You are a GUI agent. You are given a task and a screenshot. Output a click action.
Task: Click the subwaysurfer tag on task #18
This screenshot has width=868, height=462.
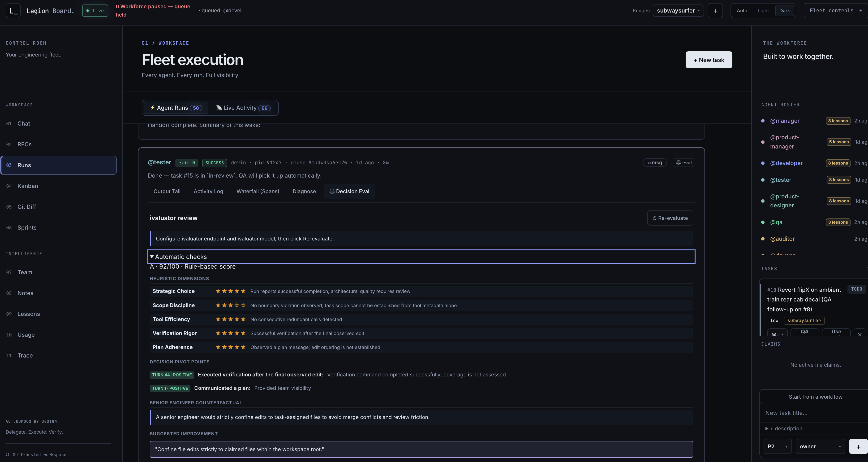804,320
